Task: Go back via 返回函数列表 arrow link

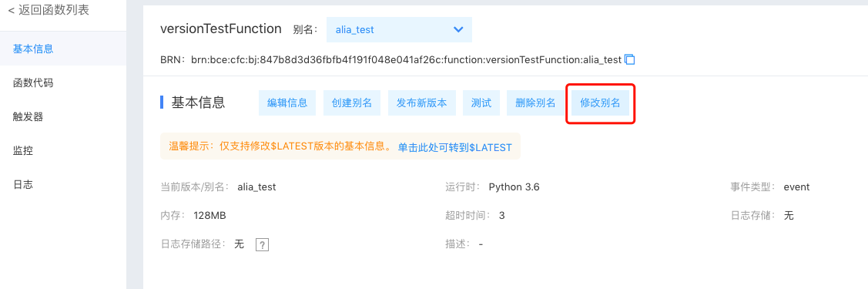Action: 49,9
